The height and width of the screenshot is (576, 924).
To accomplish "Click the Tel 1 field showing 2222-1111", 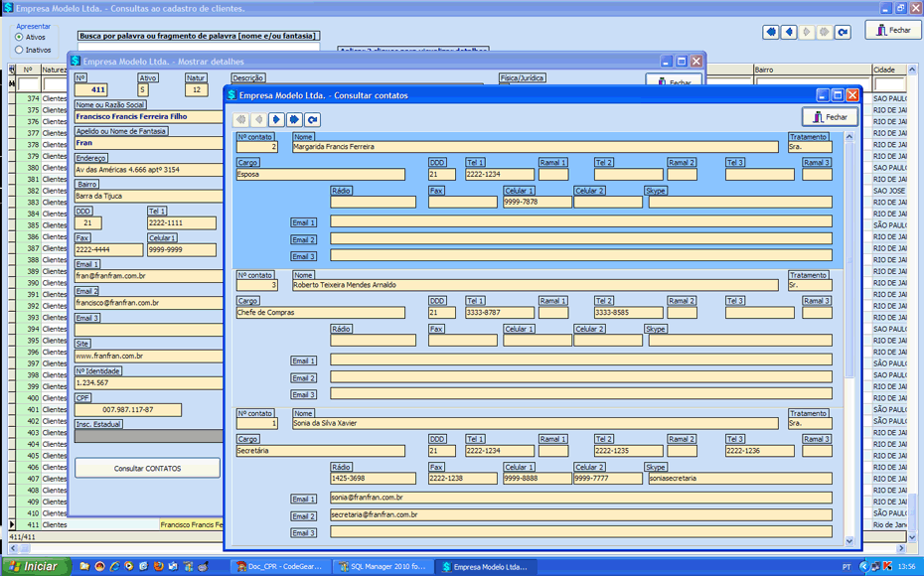I will (x=182, y=223).
